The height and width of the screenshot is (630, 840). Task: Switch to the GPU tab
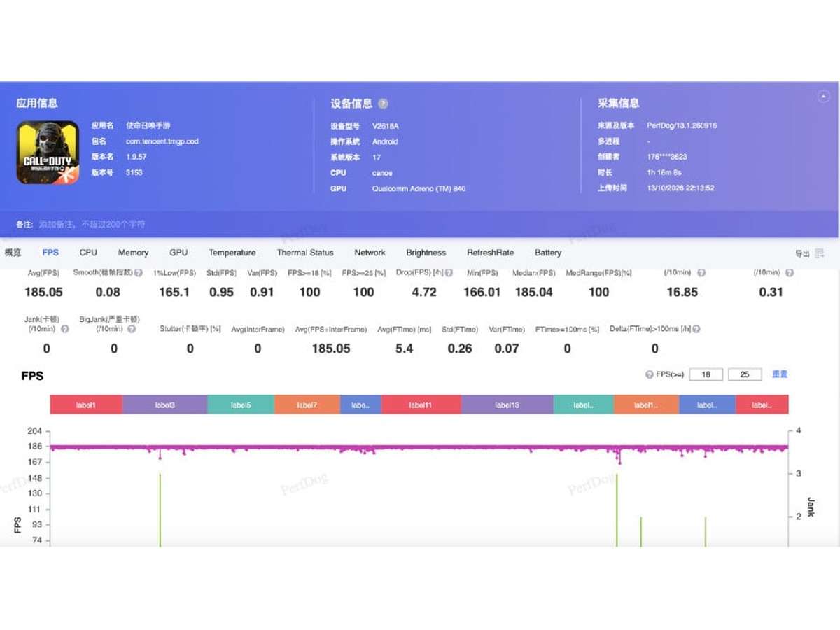(x=178, y=253)
